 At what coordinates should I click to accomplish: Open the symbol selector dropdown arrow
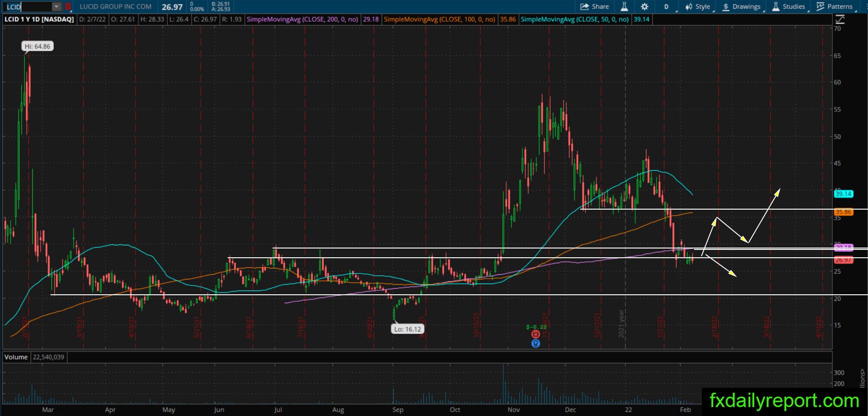[x=56, y=7]
